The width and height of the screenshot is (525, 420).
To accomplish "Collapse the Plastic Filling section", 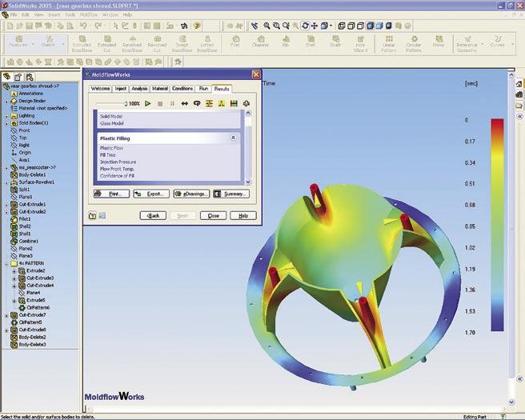I will pos(234,138).
